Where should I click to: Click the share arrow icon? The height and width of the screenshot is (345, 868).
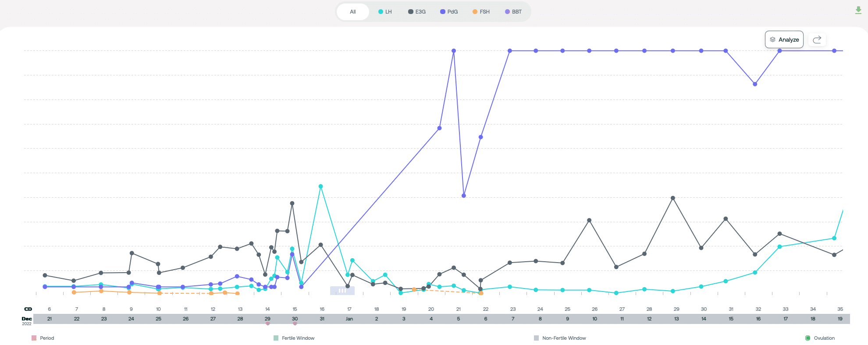tap(817, 39)
